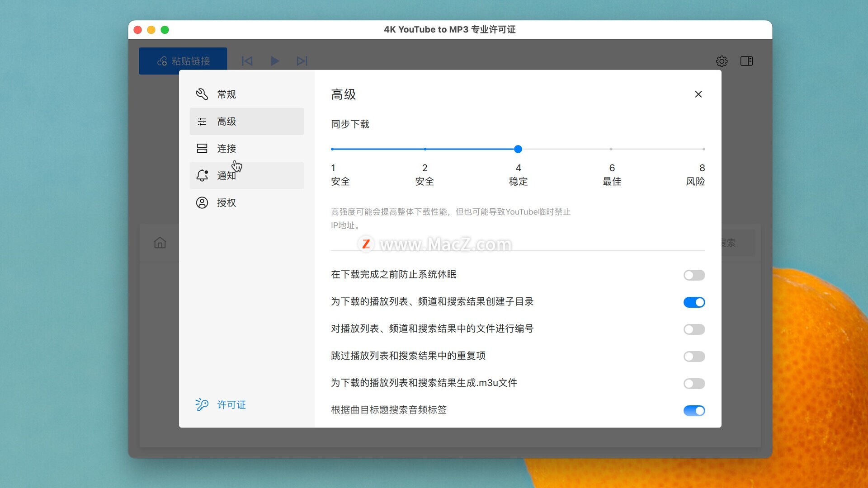Click the slider handle at 4 稳定
The height and width of the screenshot is (488, 868).
tap(518, 149)
